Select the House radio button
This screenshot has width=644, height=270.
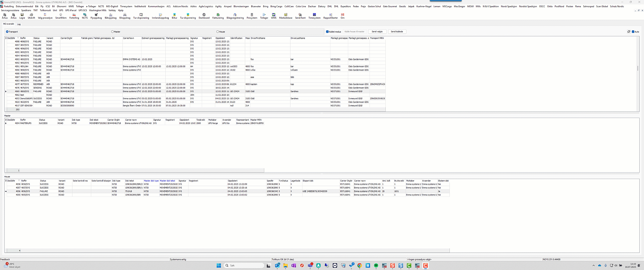coord(217,32)
